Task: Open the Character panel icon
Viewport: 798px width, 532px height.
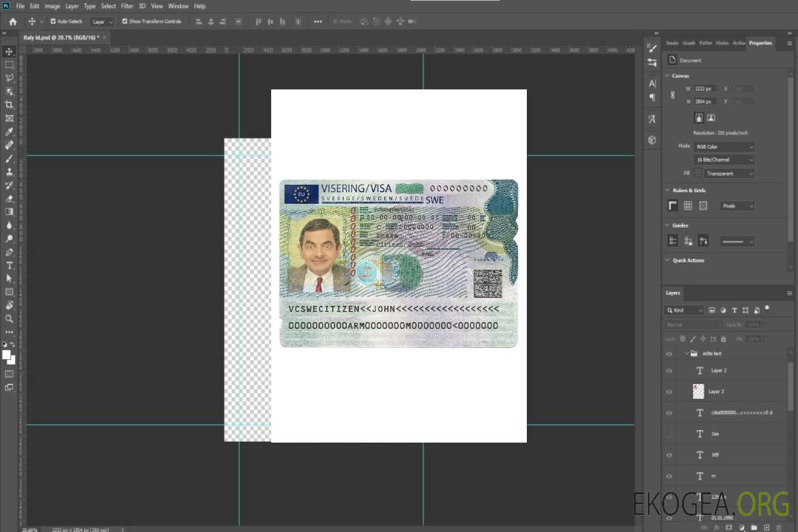Action: point(652,83)
